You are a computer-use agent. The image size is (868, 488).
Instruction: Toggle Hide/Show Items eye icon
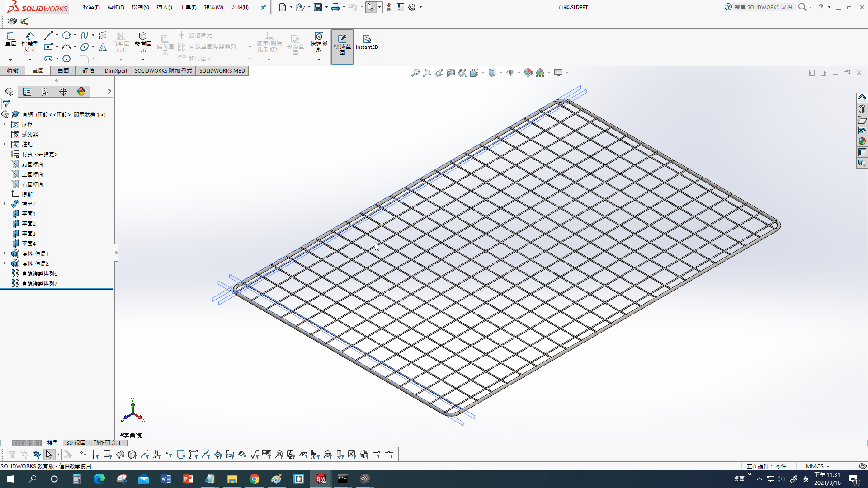pyautogui.click(x=510, y=73)
